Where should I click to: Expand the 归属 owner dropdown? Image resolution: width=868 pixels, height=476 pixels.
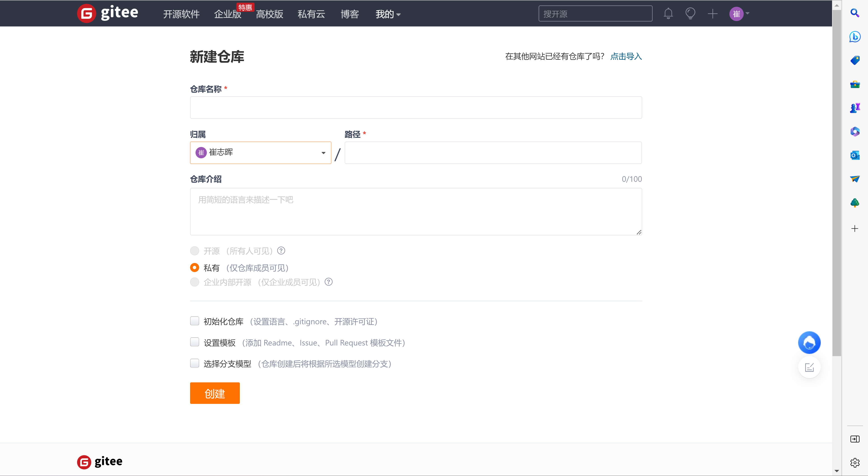(260, 153)
